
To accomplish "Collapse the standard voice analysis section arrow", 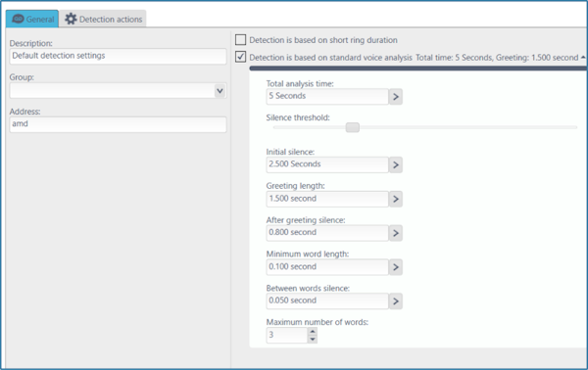I will pos(583,58).
